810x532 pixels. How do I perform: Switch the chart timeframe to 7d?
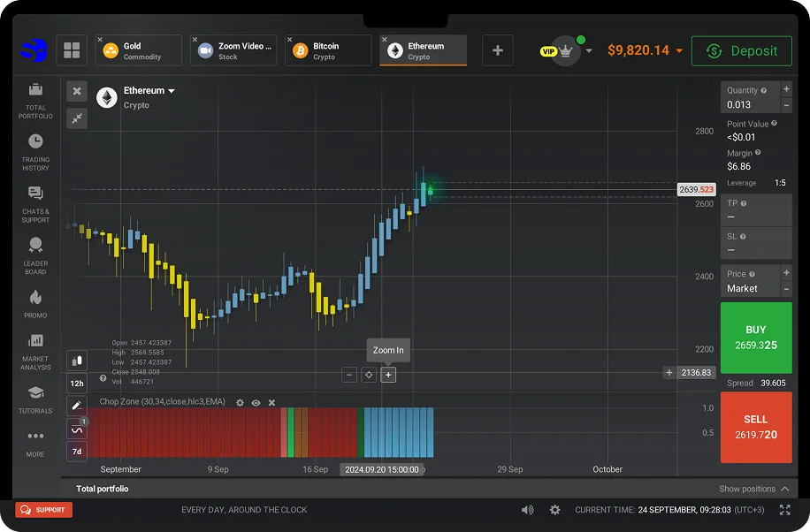click(x=76, y=451)
